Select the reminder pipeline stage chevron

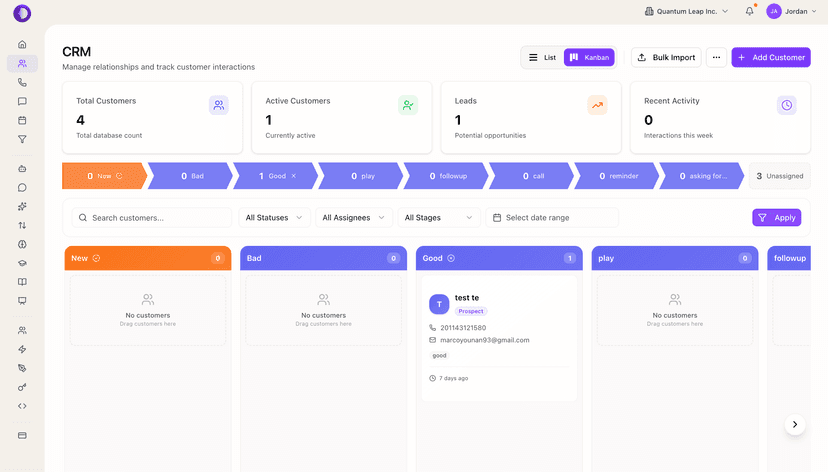tap(618, 176)
